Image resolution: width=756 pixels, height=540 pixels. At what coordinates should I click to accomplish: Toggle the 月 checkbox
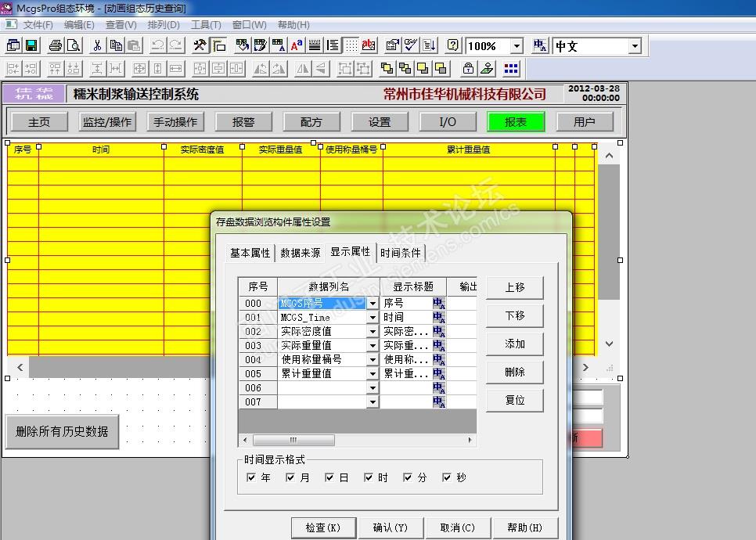click(x=290, y=477)
